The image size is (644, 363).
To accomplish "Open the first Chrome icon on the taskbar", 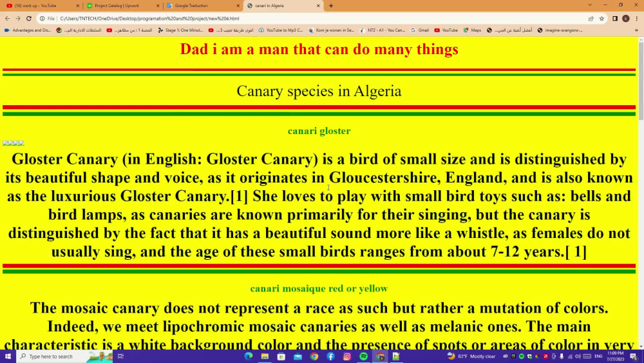I will click(314, 356).
